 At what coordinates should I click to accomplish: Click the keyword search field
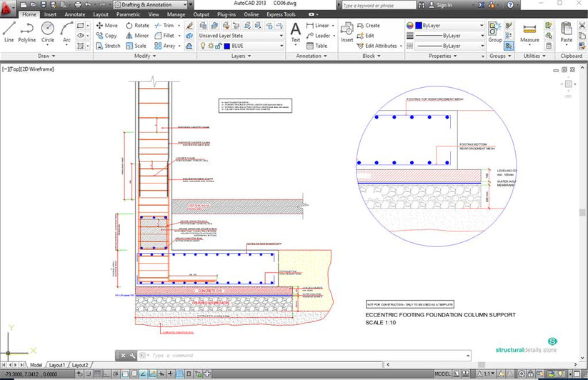tap(379, 5)
